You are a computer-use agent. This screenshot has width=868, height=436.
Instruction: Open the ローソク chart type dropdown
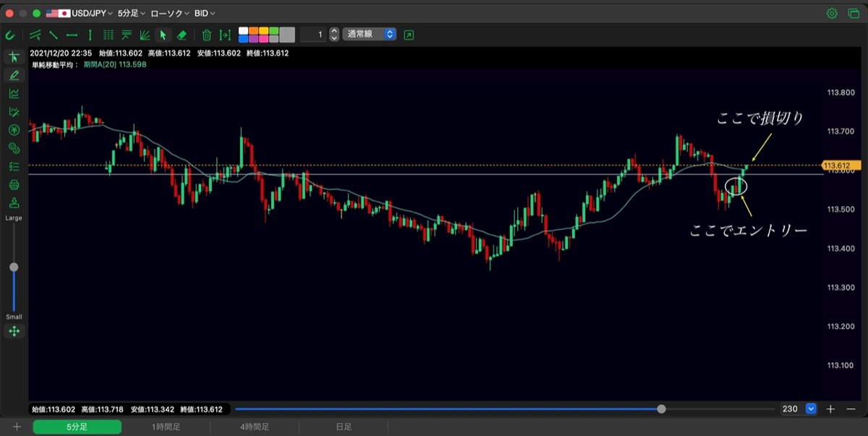coord(170,14)
